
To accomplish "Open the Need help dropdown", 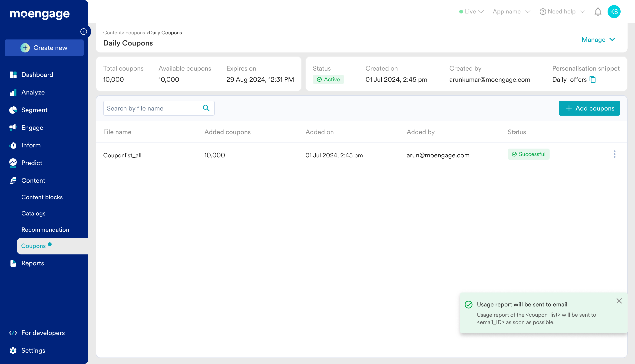I will coord(562,12).
